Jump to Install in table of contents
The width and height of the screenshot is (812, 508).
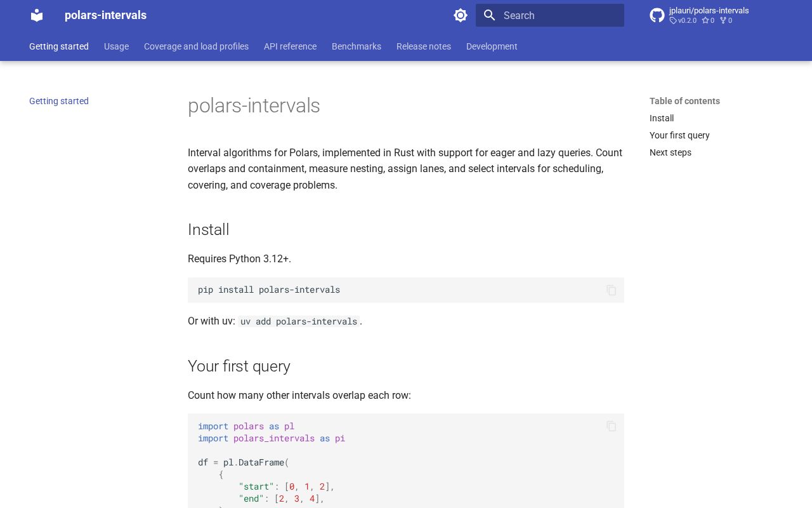[x=662, y=118]
